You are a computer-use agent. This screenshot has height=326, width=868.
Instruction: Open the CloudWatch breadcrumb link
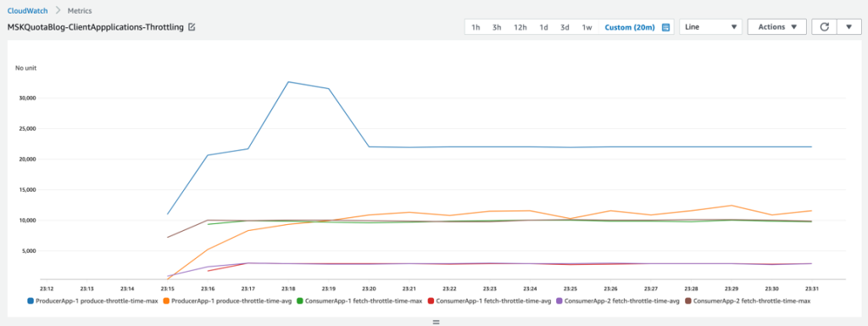point(27,10)
